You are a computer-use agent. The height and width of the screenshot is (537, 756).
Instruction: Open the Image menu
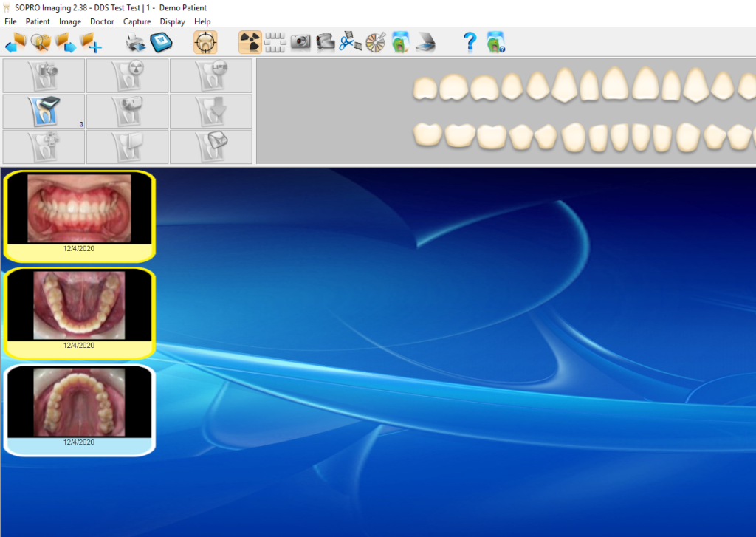click(x=70, y=21)
